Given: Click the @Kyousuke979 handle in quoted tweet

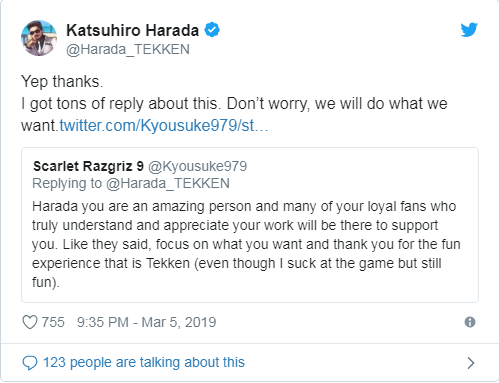Looking at the screenshot, I should (x=197, y=166).
